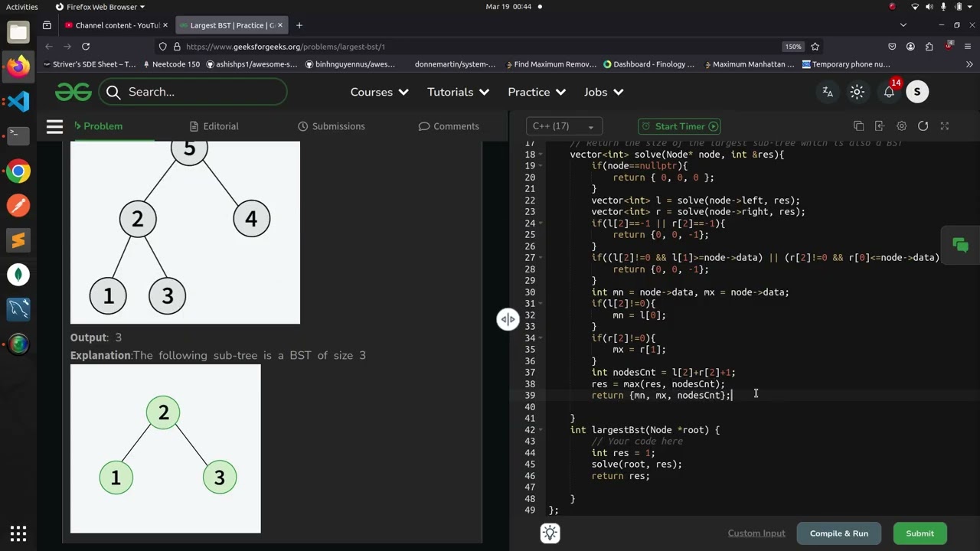Image resolution: width=980 pixels, height=551 pixels.
Task: Click the GeeksforGeeks logo
Action: click(73, 92)
